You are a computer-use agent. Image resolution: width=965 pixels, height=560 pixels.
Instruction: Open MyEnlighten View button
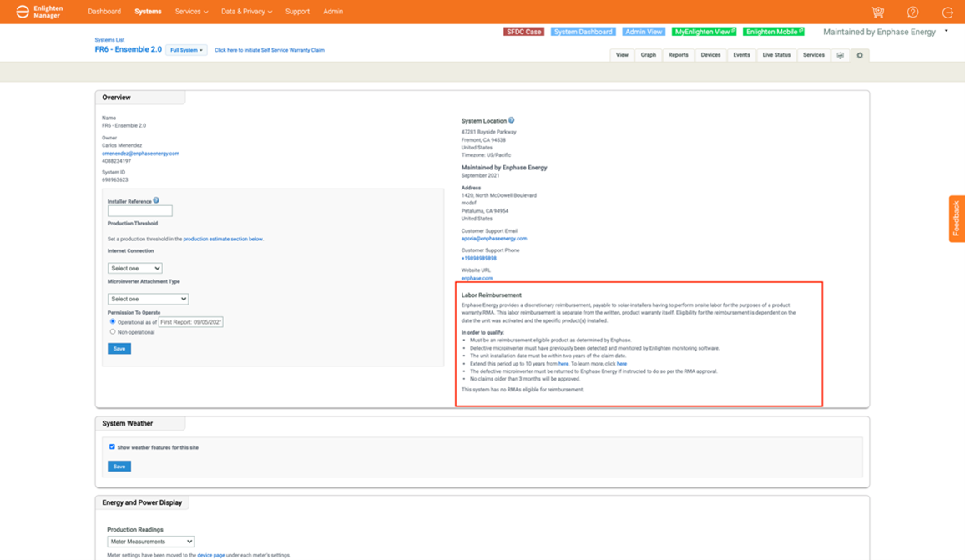coord(704,32)
